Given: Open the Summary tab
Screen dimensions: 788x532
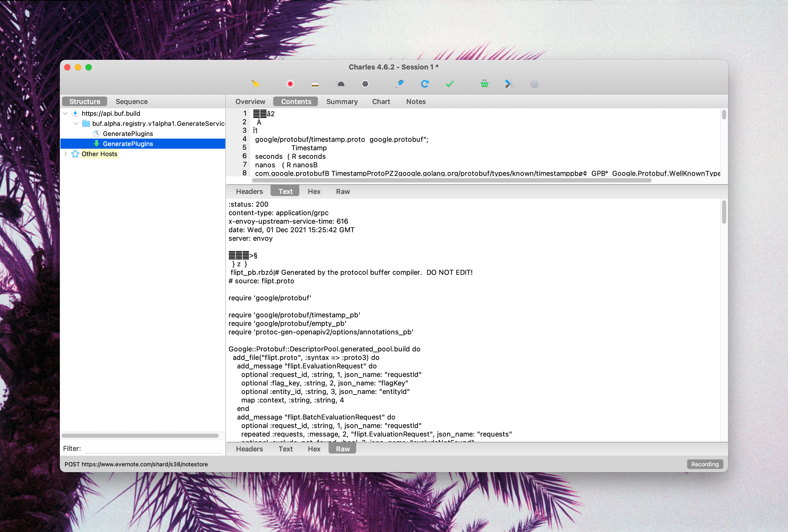Looking at the screenshot, I should point(342,101).
